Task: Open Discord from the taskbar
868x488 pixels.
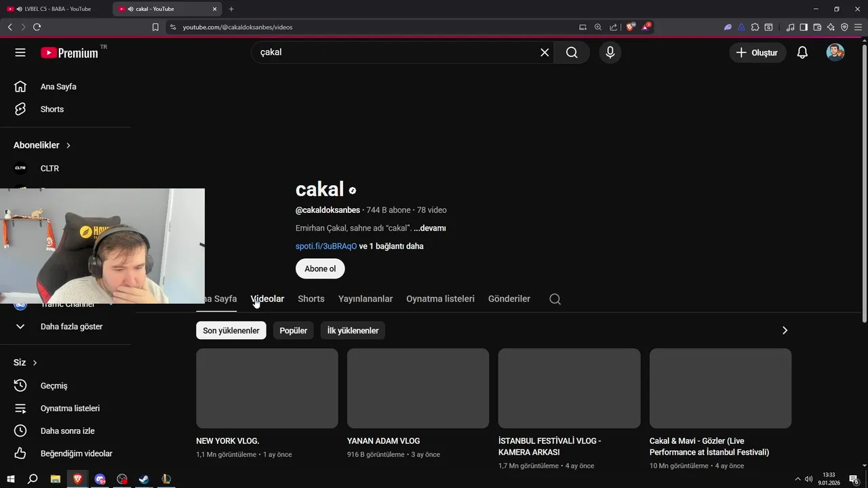Action: [x=100, y=479]
